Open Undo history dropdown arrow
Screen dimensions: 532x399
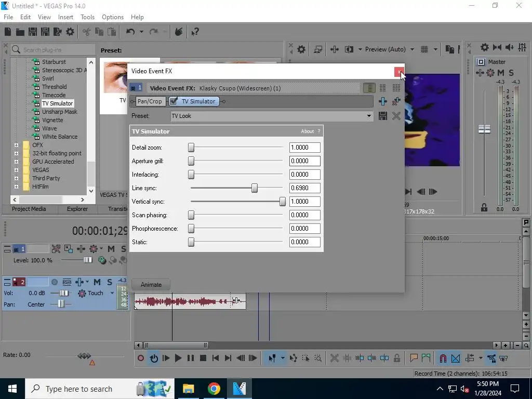[x=141, y=32]
